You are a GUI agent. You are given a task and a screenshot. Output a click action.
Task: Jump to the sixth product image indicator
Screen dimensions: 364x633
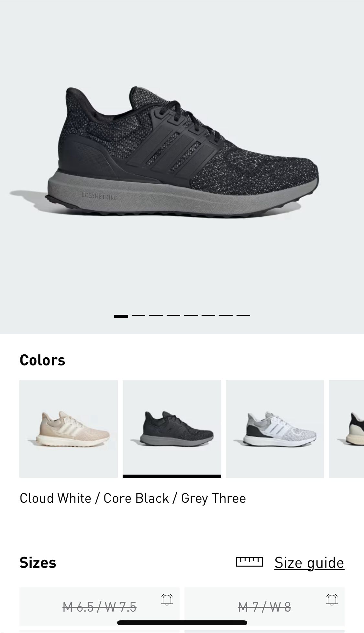pos(208,315)
